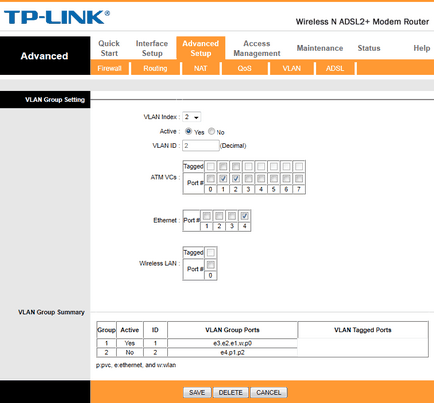
Task: Check Ethernet Port # 3 checkbox
Action: point(232,216)
